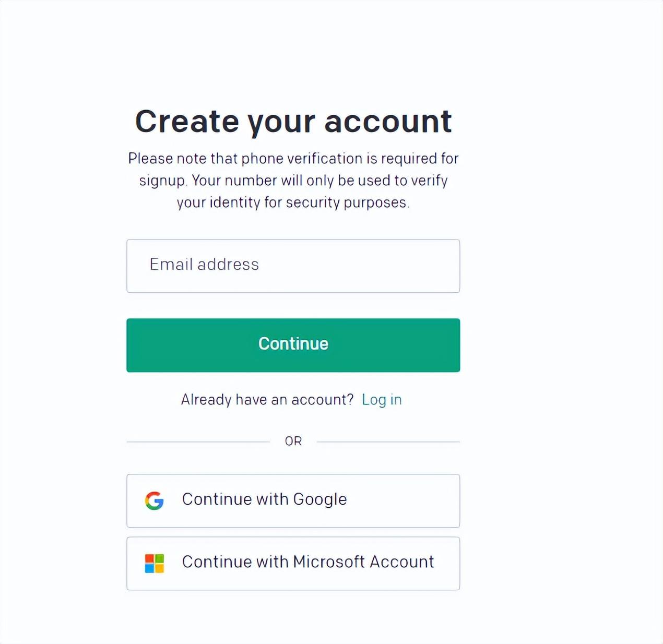Click the phone verification notice paragraph
Image resolution: width=663 pixels, height=644 pixels.
coord(293,181)
